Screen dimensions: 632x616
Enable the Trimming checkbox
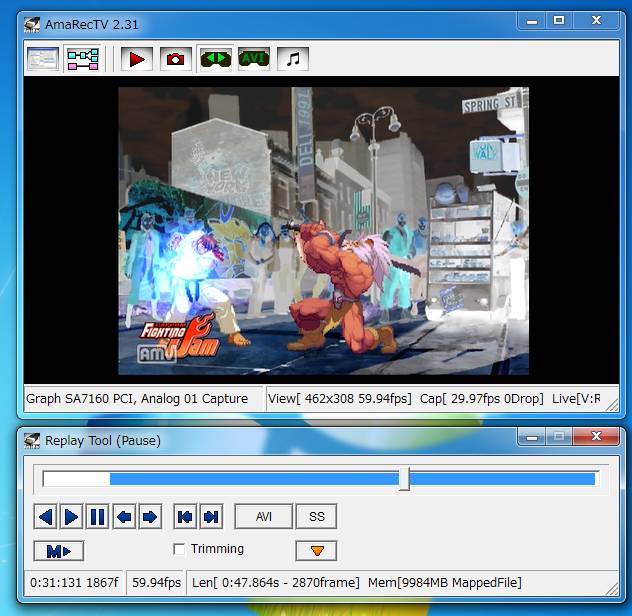179,549
